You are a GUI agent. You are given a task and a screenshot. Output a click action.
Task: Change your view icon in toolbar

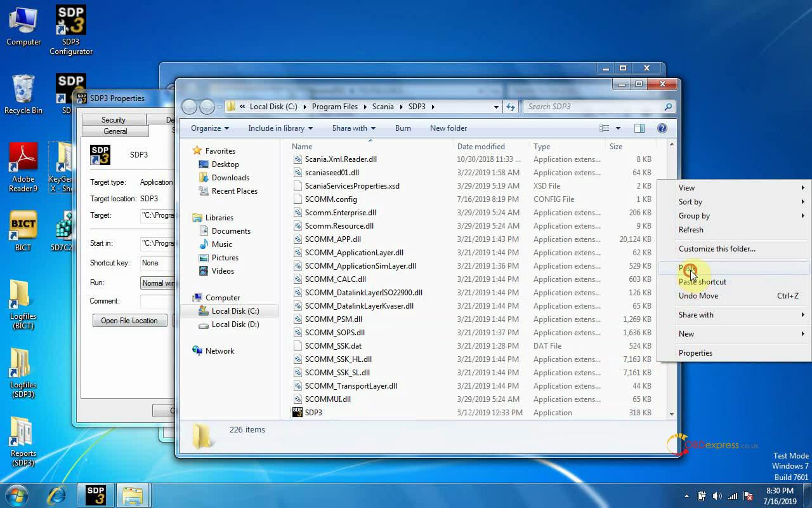tap(605, 128)
